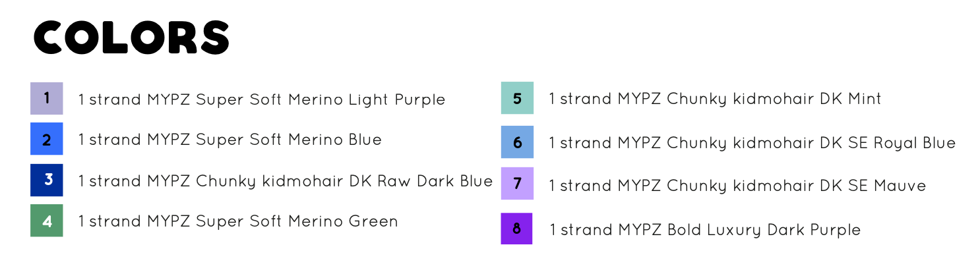This screenshot has height=274, width=980.
Task: Choose the dark purple swatch numbered 8
Action: tap(516, 229)
